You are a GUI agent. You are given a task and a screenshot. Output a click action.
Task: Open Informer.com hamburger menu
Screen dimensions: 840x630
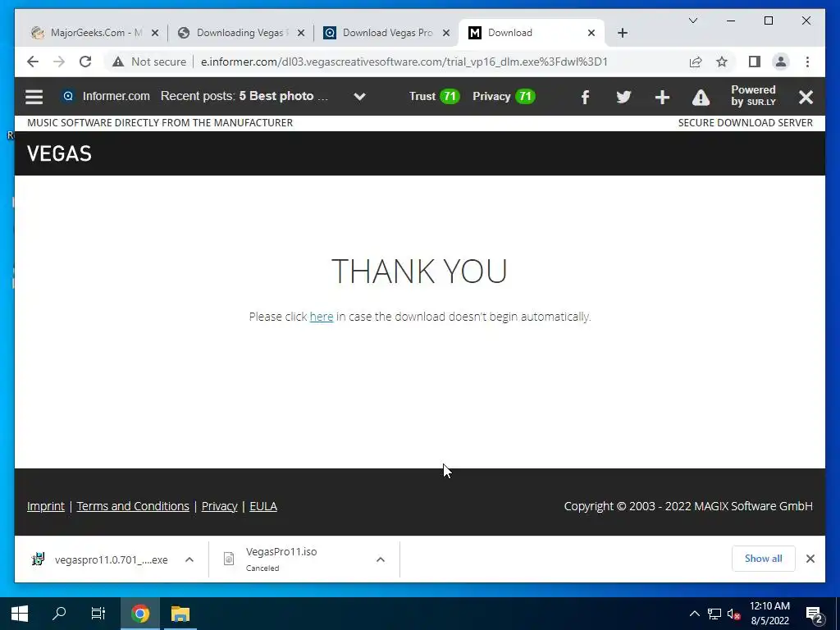point(34,97)
